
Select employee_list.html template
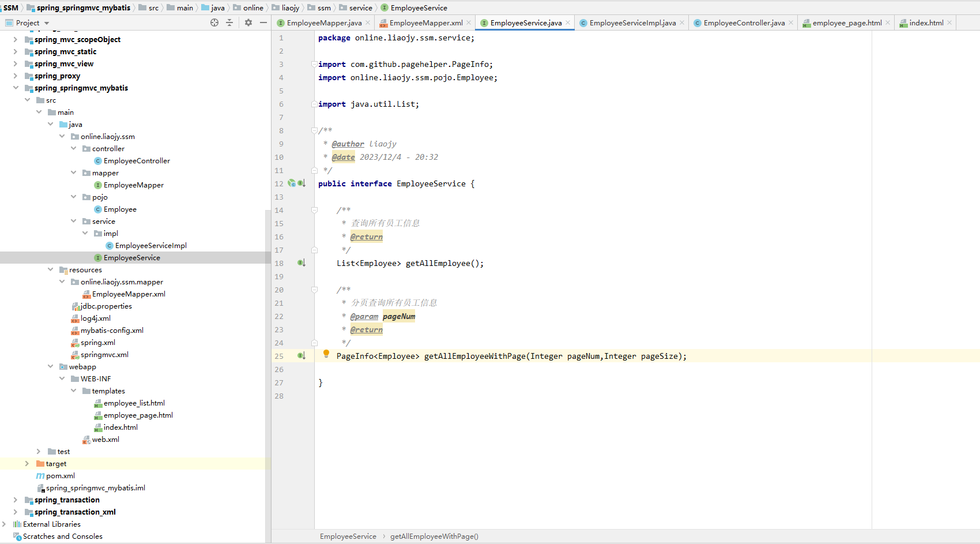point(134,403)
